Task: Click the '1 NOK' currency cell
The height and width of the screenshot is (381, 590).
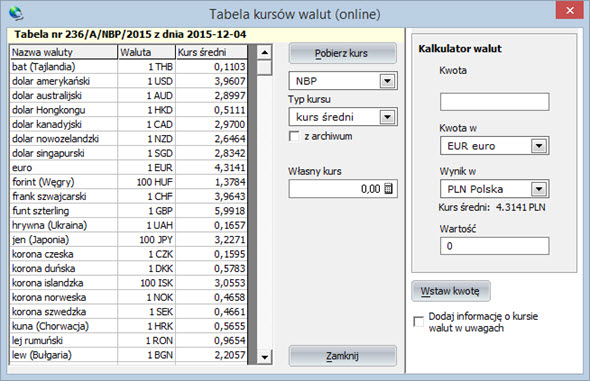Action: point(146,297)
